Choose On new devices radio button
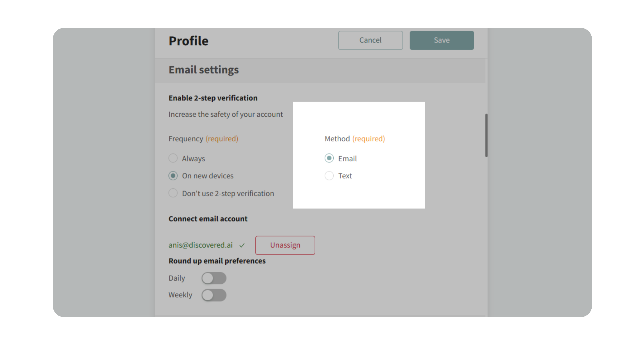 click(x=173, y=175)
